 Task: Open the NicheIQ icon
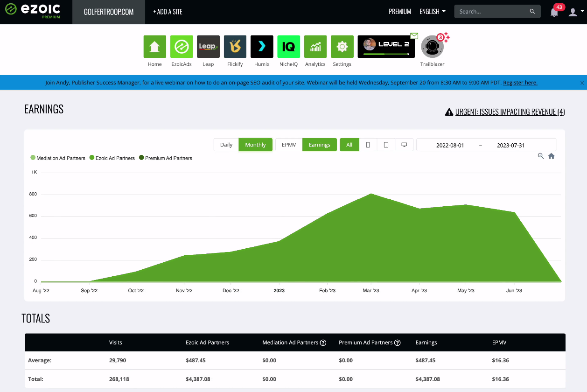click(x=288, y=47)
